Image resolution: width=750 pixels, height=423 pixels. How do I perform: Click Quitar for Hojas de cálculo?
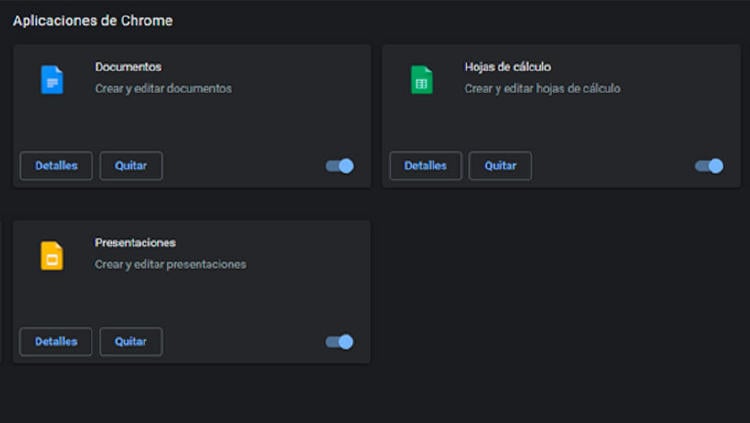tap(500, 166)
